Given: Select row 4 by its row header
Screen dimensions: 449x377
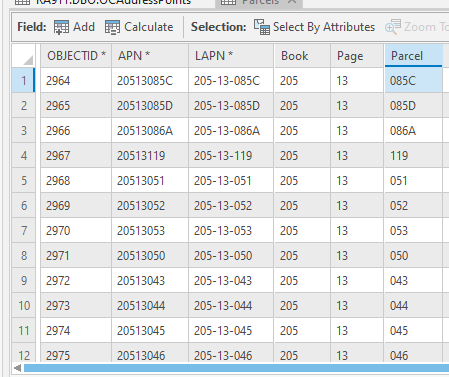Looking at the screenshot, I should click(24, 155).
